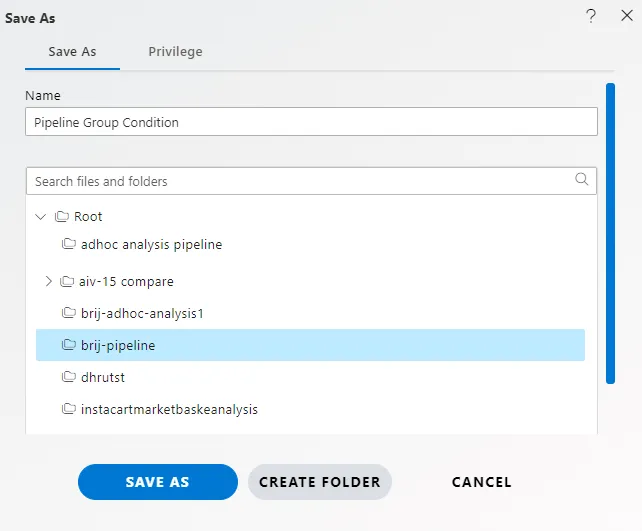Click the vertical blue scrollbar

coord(610,233)
